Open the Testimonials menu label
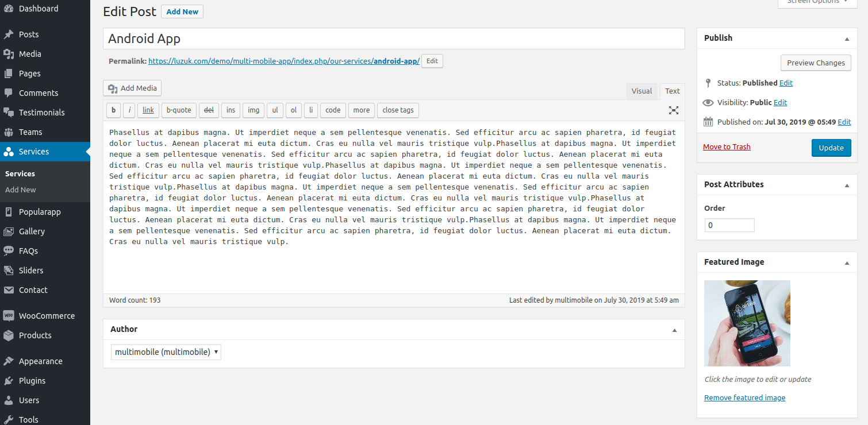This screenshot has width=868, height=425. click(x=42, y=113)
